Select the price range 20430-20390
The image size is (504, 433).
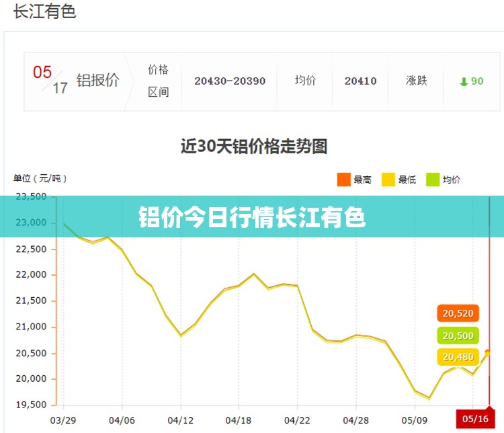[230, 81]
